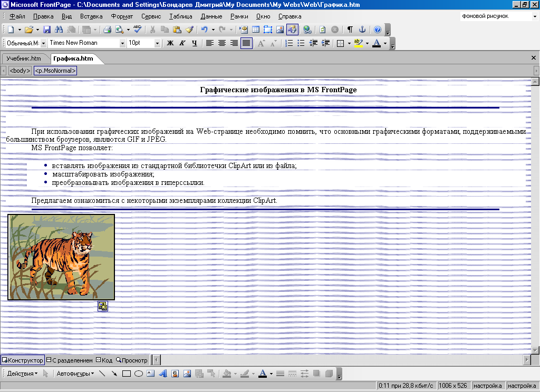
Task: Switch to the С разделением view
Action: point(70,360)
